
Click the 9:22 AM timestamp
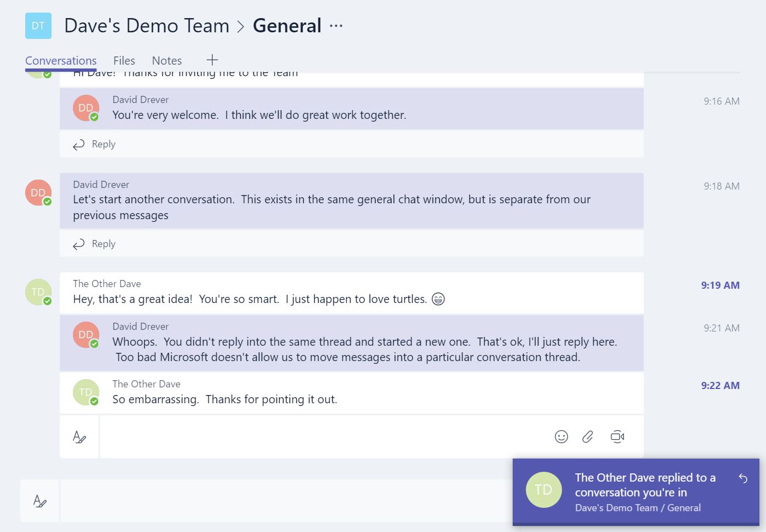(720, 386)
